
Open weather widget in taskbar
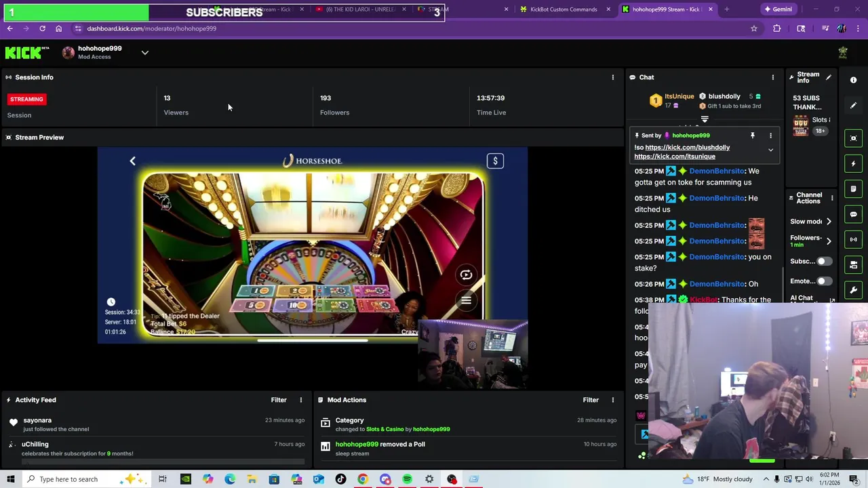[x=718, y=479]
